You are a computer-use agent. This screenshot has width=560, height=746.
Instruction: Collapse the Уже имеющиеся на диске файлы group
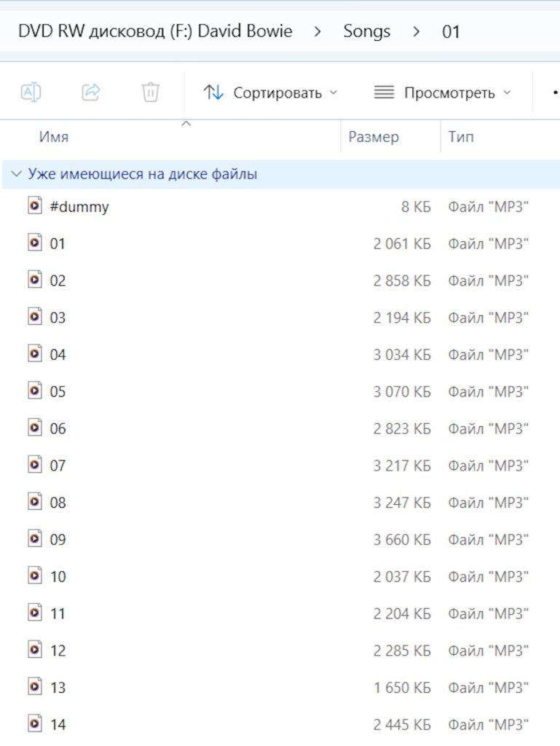pos(17,174)
